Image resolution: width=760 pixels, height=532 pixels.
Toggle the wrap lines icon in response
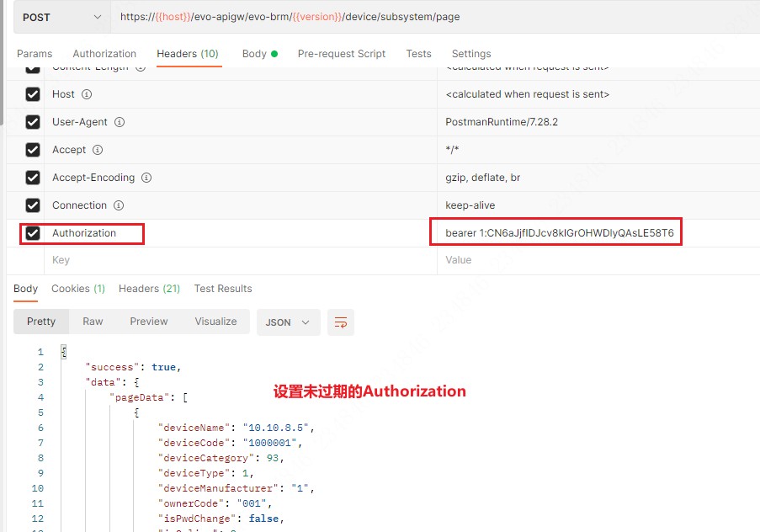tap(341, 322)
